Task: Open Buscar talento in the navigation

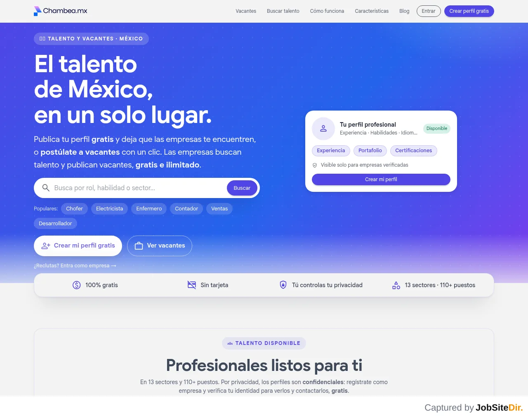Action: pos(283,11)
